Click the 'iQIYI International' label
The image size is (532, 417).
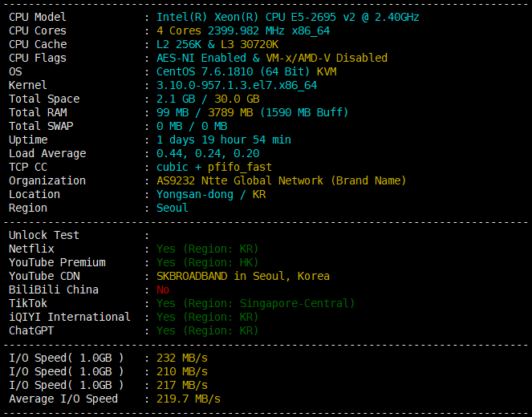(x=70, y=317)
